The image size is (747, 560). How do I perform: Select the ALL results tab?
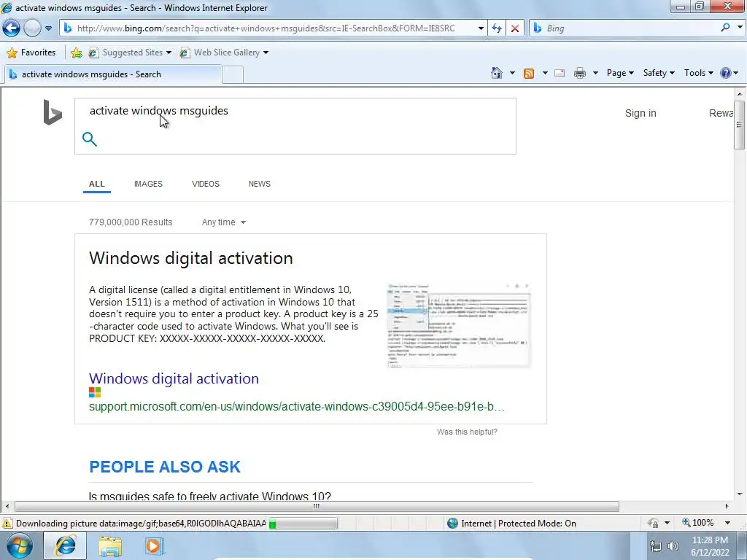click(97, 184)
